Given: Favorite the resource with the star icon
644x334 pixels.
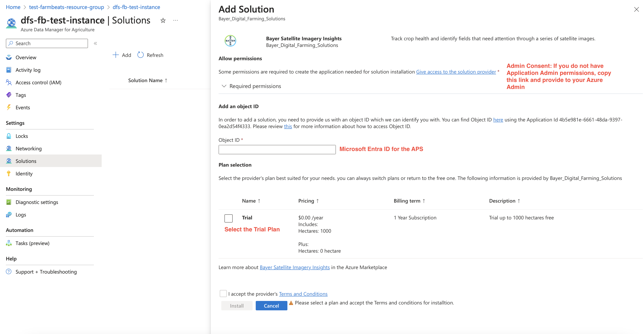Looking at the screenshot, I should (x=163, y=21).
